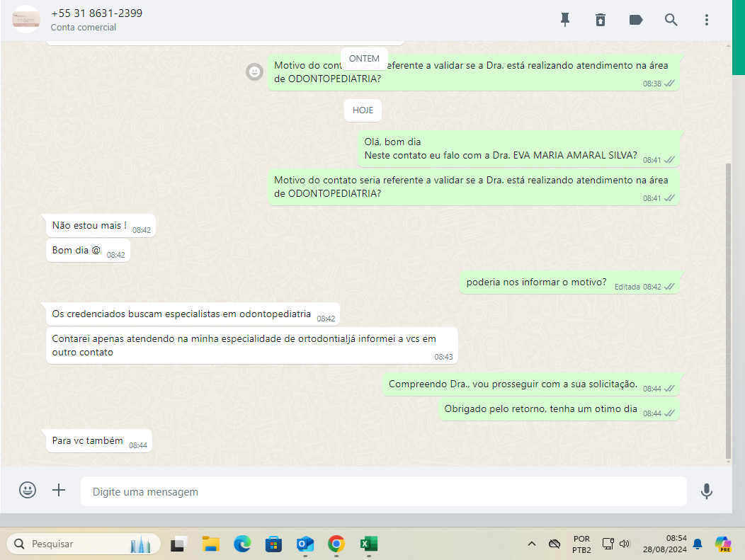Viewport: 745px width, 560px height.
Task: Select message "Para vc também"
Action: [x=99, y=441]
